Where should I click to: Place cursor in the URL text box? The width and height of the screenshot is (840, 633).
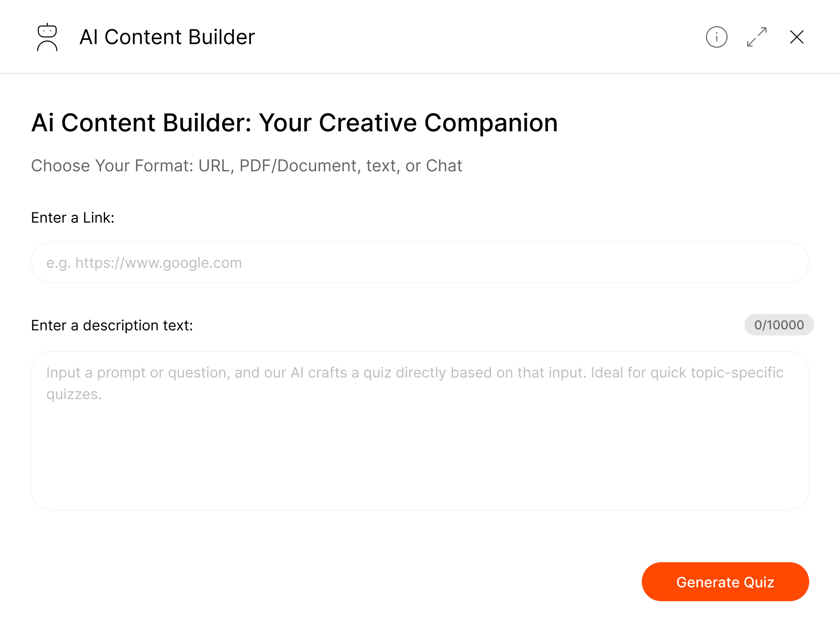point(420,262)
